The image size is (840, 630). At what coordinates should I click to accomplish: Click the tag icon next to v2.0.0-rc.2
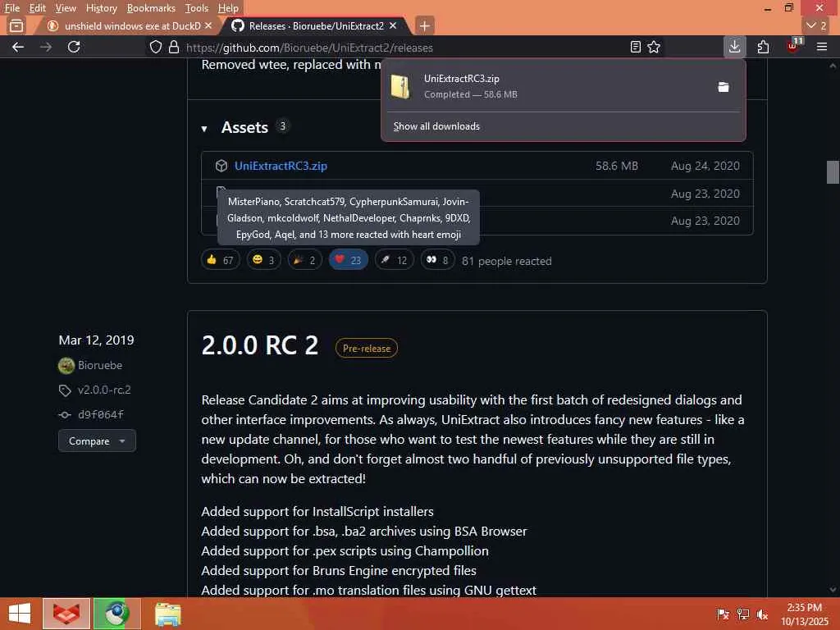pos(65,390)
